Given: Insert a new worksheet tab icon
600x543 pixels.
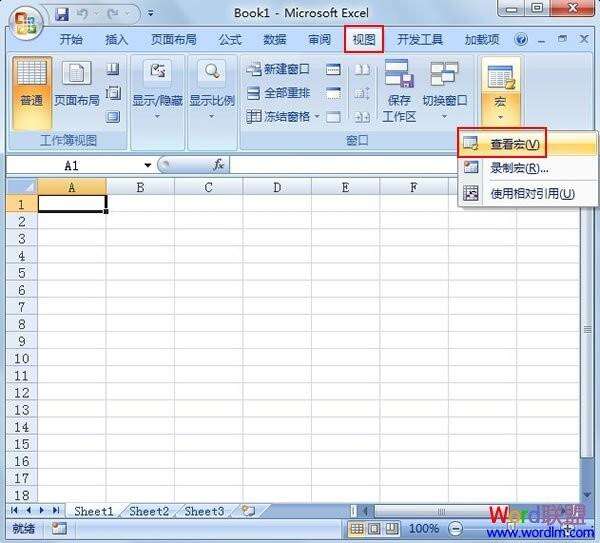Looking at the screenshot, I should coord(249,511).
